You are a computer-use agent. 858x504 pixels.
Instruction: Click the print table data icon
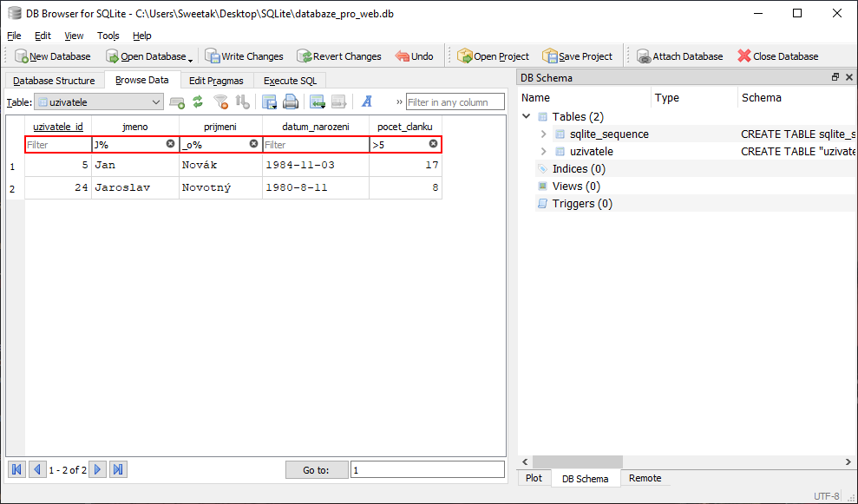coord(291,102)
